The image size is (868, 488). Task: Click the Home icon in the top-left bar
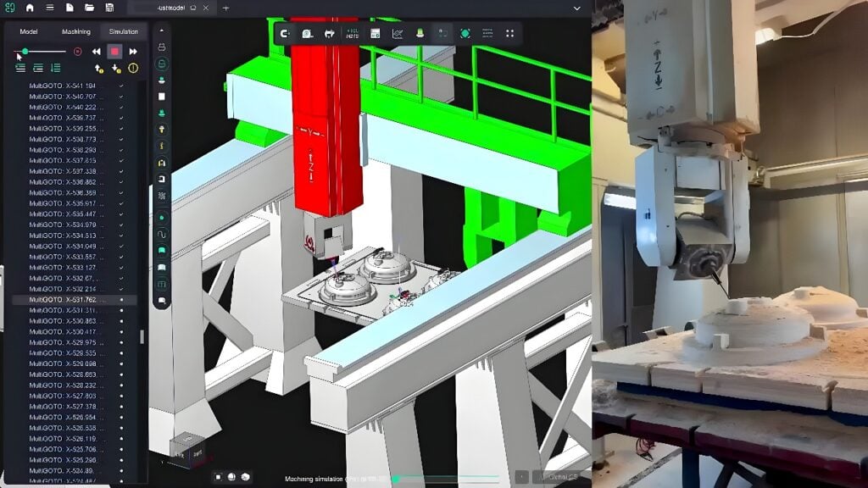tap(30, 8)
